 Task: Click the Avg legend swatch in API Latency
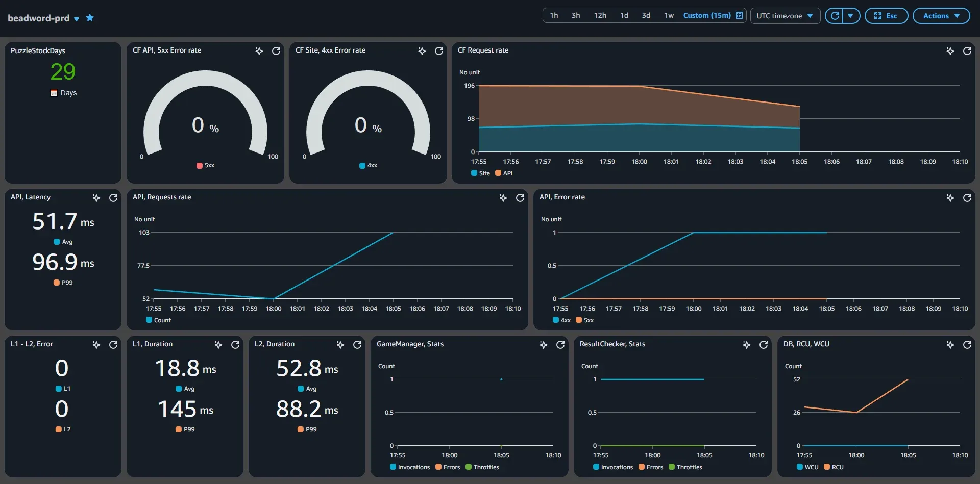tap(57, 242)
